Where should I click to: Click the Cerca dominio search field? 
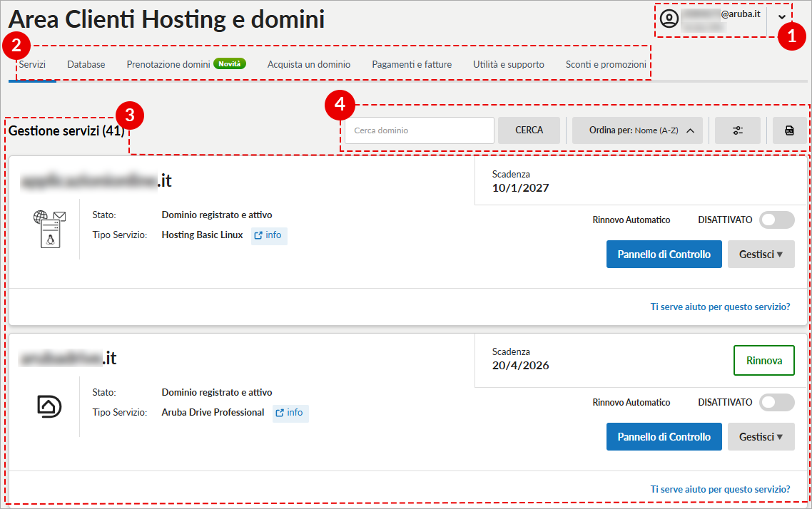420,130
